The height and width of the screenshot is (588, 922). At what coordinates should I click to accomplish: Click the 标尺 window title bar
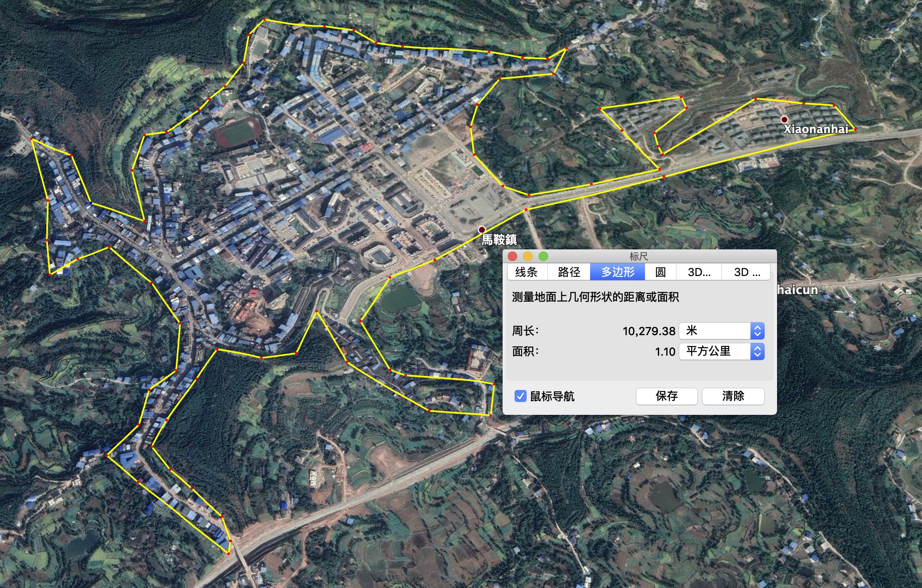(x=638, y=256)
